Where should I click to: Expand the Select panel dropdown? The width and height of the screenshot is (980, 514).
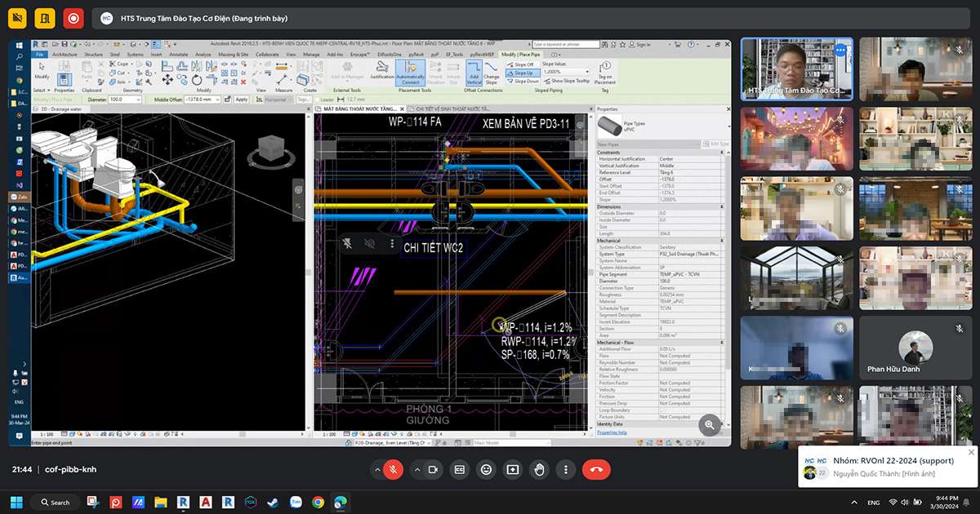click(42, 91)
